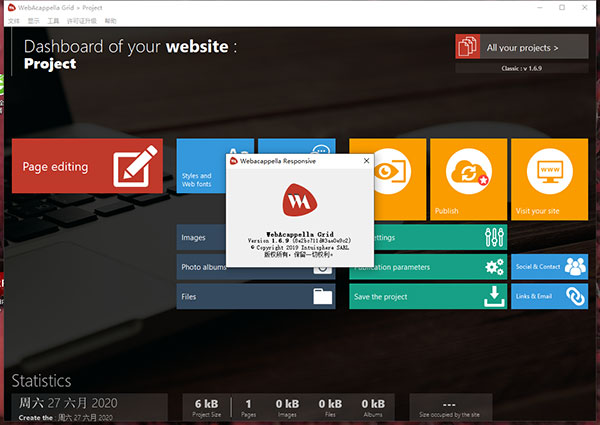
Task: Open the Page editing tile
Action: click(87, 166)
